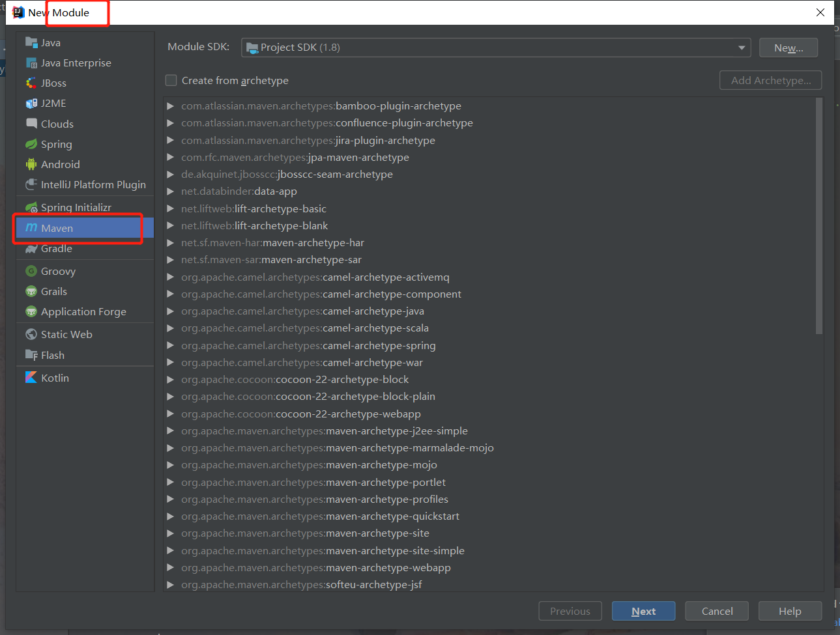Expand the maven-archetype-sar entry
This screenshot has width=840, height=635.
point(170,259)
